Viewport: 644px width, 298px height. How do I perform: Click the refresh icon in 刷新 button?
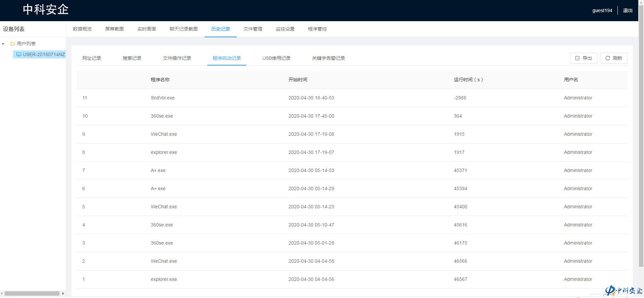pyautogui.click(x=608, y=58)
